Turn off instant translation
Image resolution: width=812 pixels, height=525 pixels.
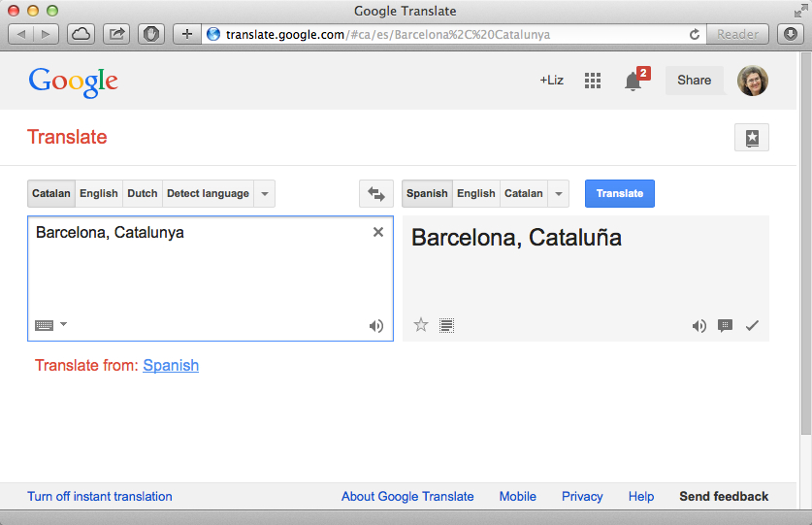pyautogui.click(x=100, y=497)
